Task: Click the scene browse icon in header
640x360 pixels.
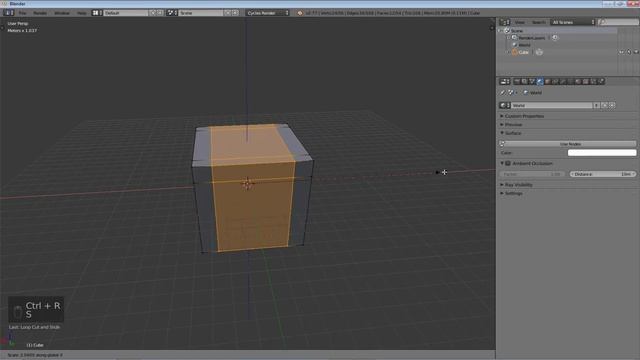Action: click(172, 13)
